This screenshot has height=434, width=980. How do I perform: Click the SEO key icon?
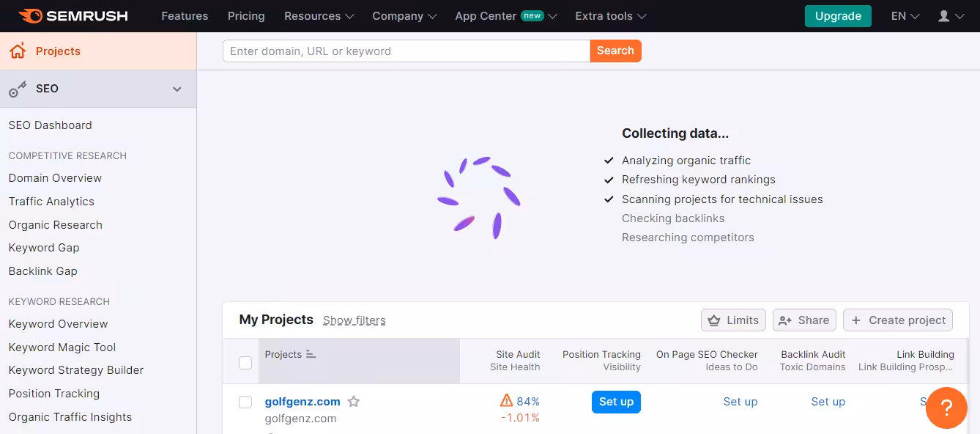(18, 89)
